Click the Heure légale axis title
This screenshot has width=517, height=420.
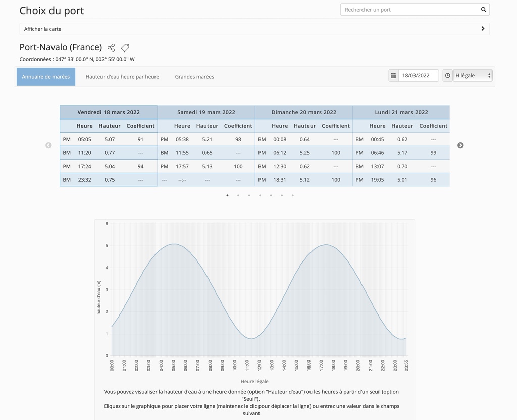tap(254, 382)
